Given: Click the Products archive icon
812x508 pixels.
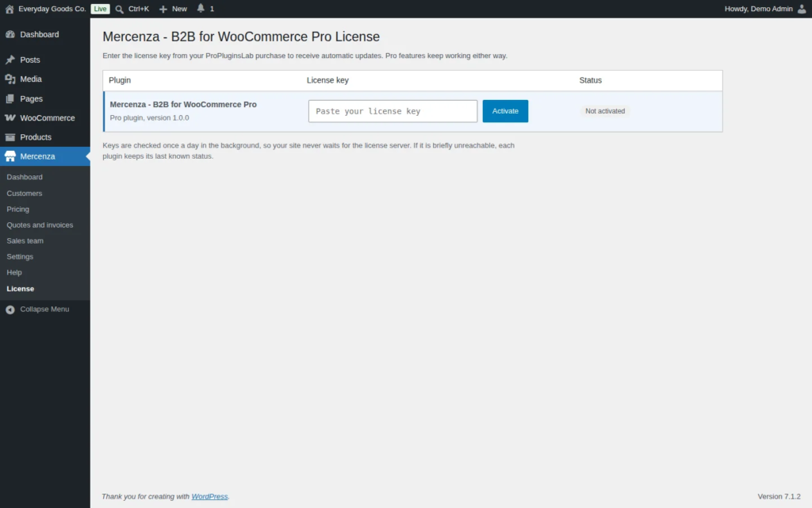Looking at the screenshot, I should coord(10,137).
